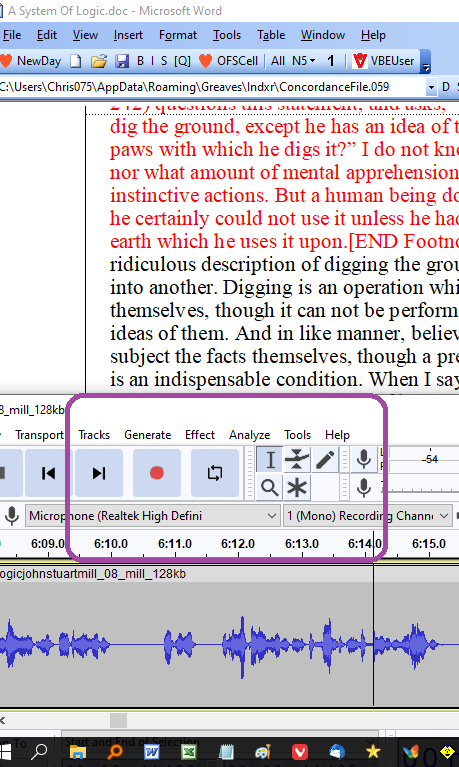459x767 pixels.
Task: Open the File menu in Word
Action: tap(12, 35)
